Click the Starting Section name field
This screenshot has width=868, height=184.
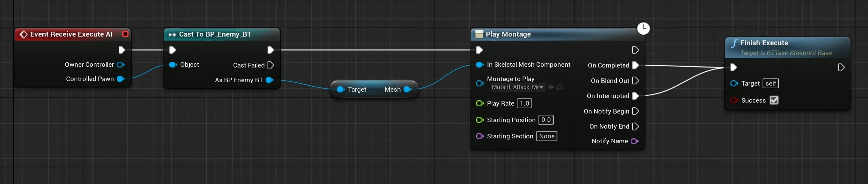pos(546,136)
